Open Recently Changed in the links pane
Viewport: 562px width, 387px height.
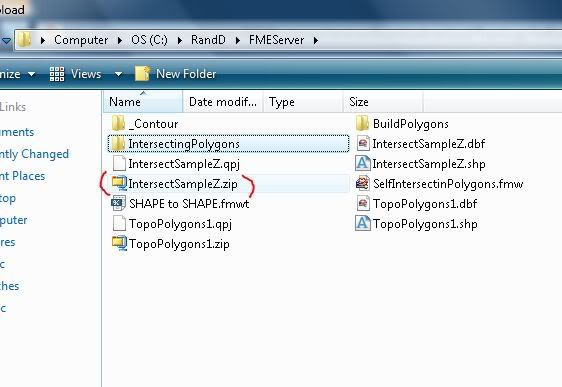(34, 154)
